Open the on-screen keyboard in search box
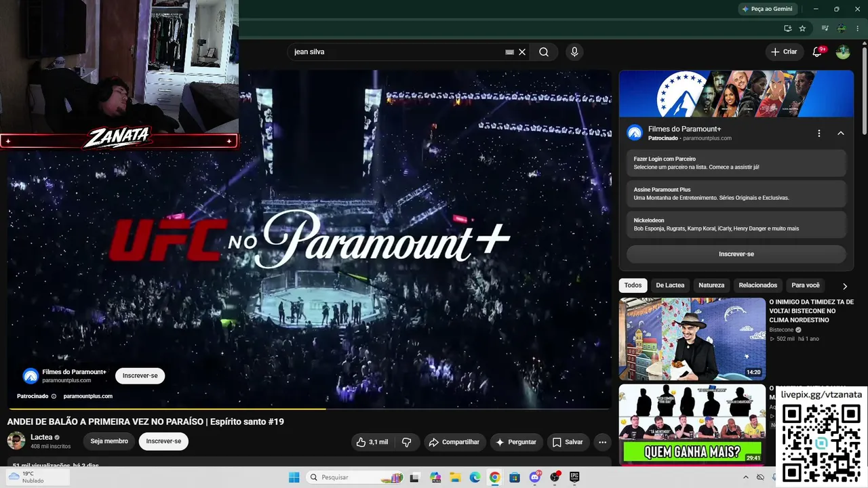 tap(509, 52)
